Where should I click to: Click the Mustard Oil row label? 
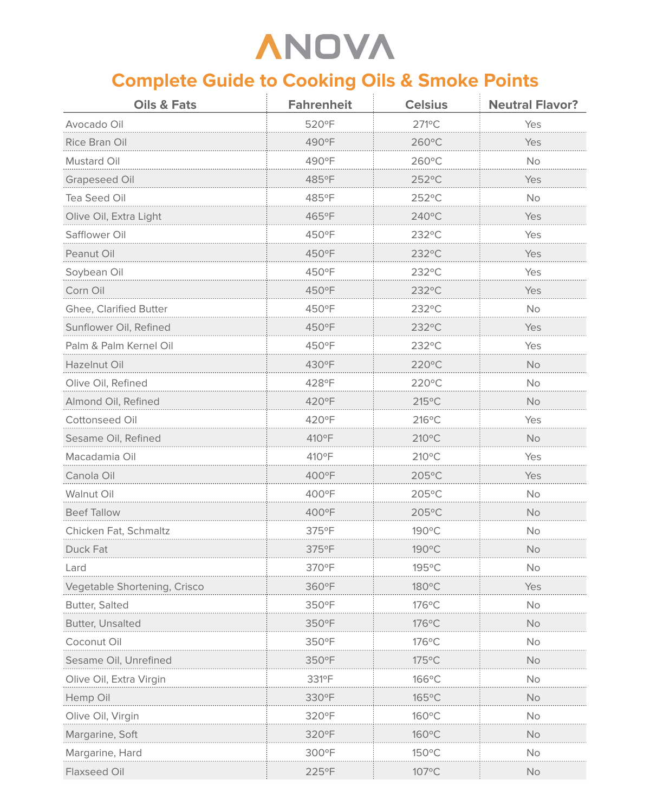[x=93, y=161]
